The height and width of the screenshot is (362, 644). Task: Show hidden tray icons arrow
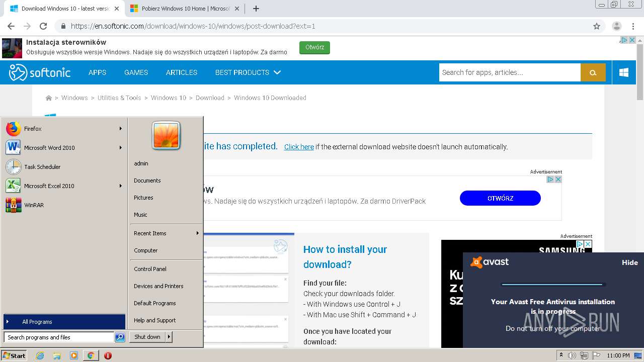(561, 356)
